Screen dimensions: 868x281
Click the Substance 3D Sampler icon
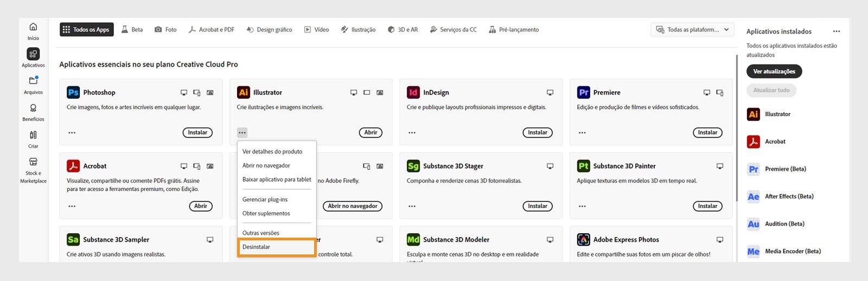pos(73,239)
